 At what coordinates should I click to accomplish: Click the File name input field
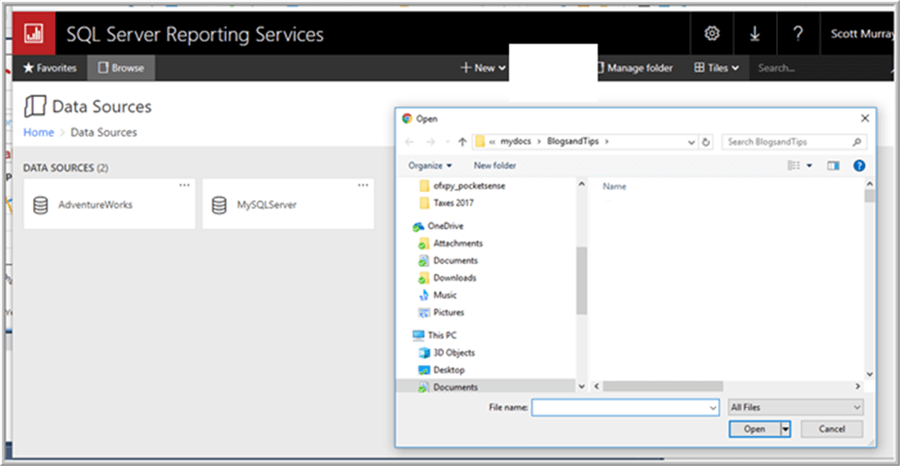[625, 408]
